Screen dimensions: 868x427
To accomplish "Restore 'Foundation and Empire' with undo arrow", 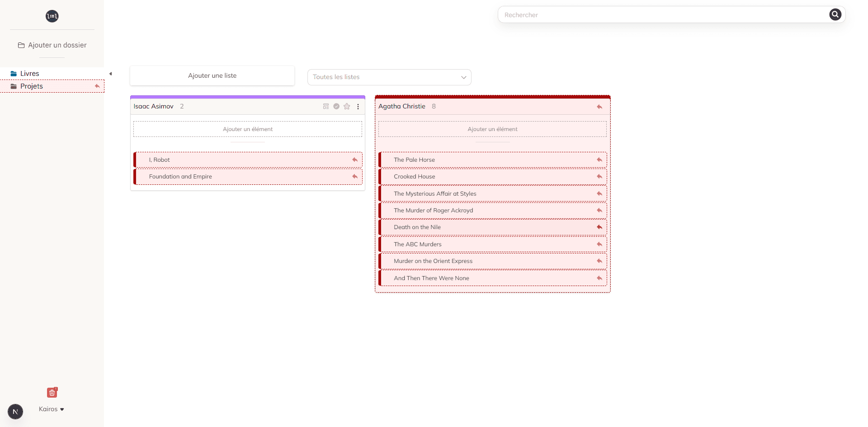I will [355, 177].
